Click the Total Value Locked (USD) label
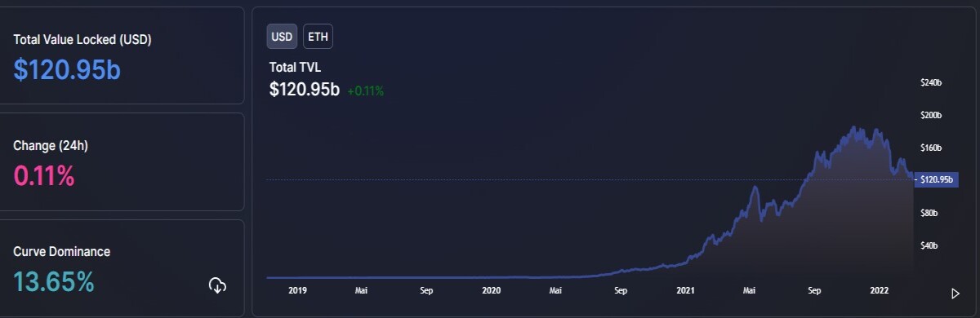This screenshot has height=318, width=980. 82,39
